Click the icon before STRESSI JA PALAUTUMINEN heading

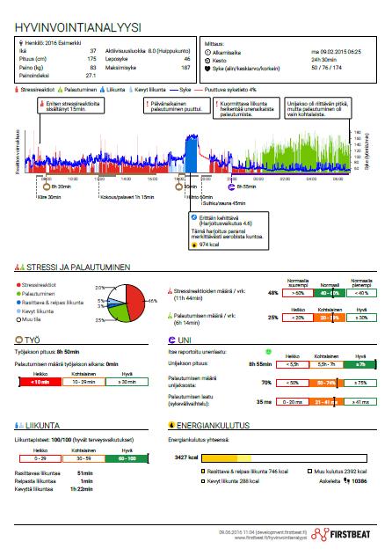[x=19, y=267]
